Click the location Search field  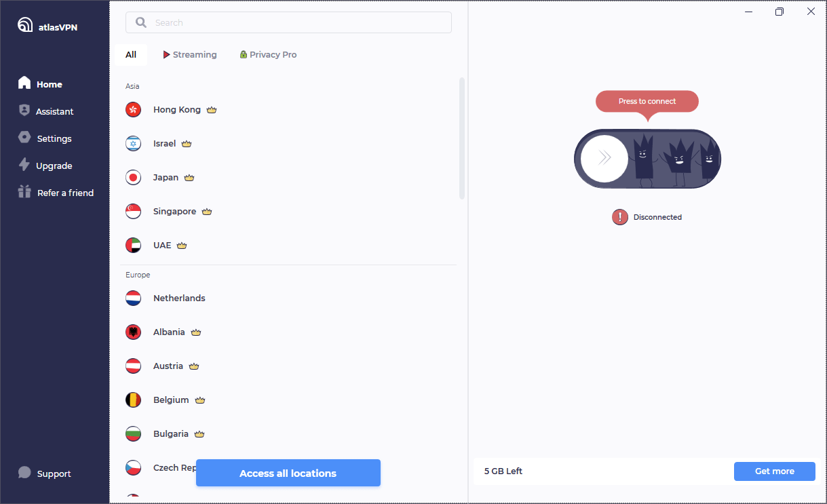[288, 22]
